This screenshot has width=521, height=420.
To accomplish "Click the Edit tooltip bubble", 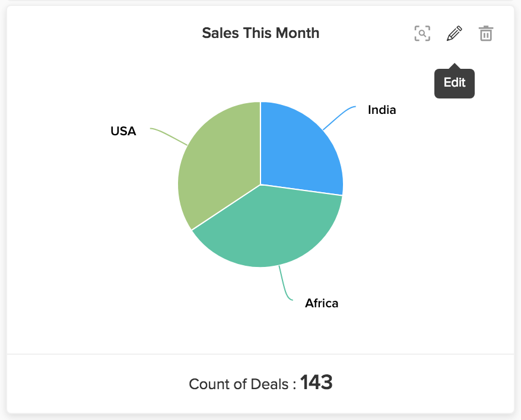I will click(454, 83).
